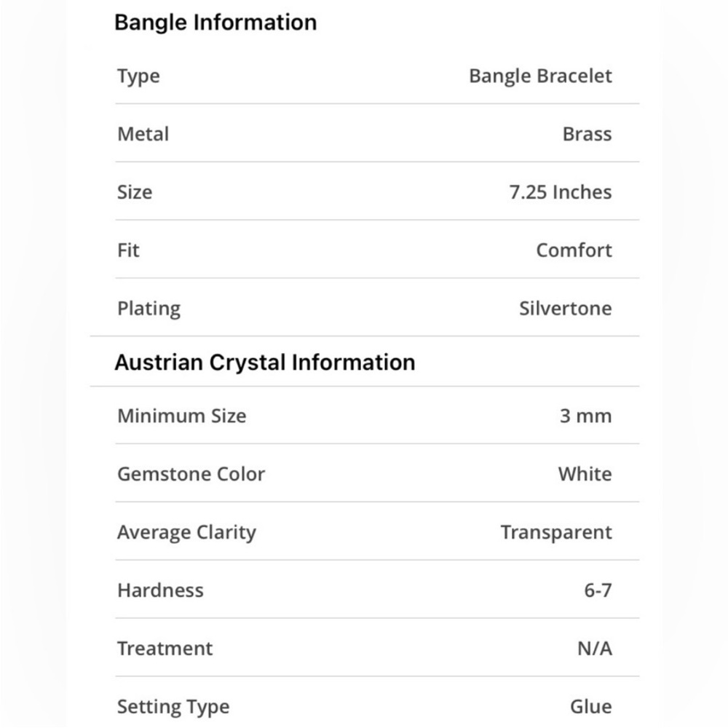The height and width of the screenshot is (728, 728).
Task: Select the Gemstone Color label
Action: click(191, 474)
